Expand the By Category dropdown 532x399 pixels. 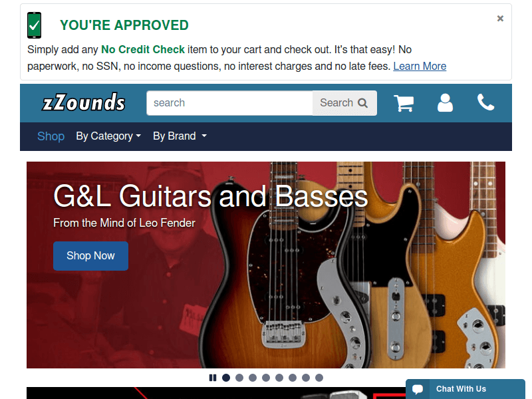108,136
